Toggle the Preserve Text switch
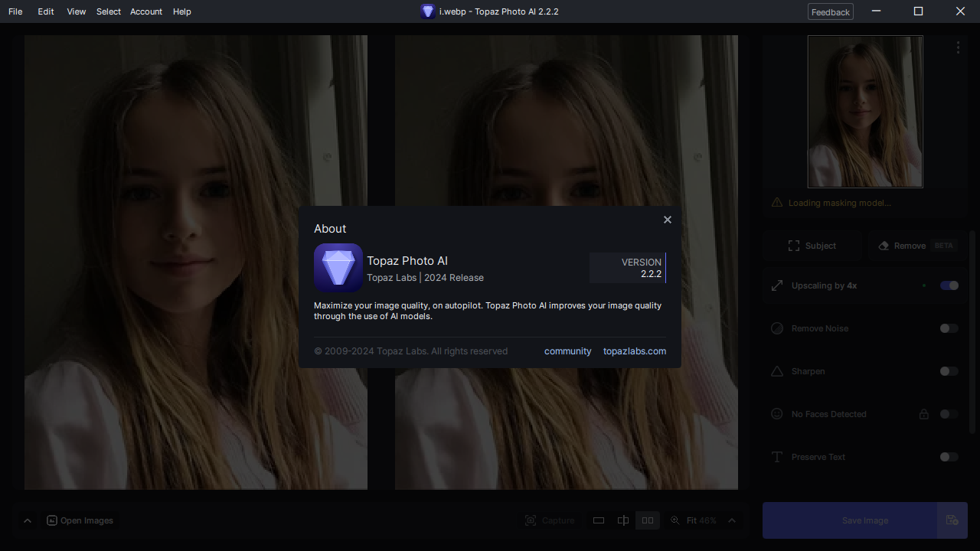Viewport: 980px width, 551px height. click(949, 456)
